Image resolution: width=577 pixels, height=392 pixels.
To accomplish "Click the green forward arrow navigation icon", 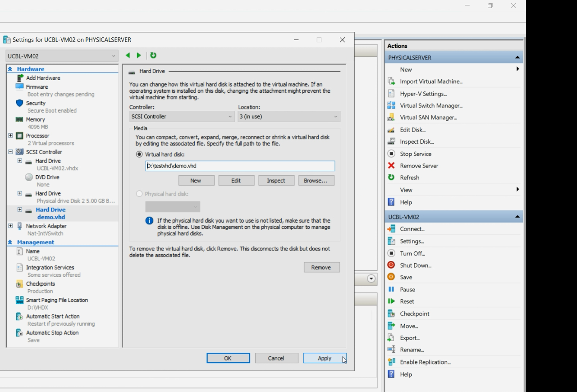I will pyautogui.click(x=139, y=55).
